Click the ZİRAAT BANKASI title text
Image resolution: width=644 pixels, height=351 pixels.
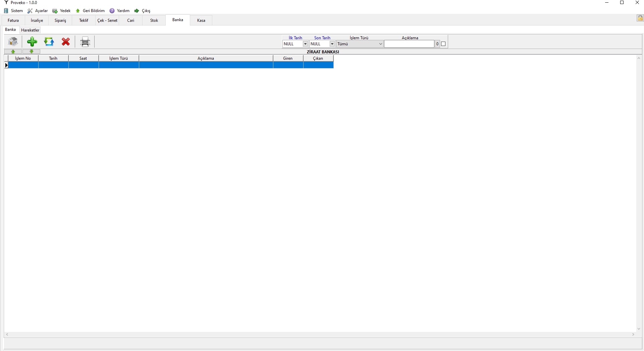323,52
